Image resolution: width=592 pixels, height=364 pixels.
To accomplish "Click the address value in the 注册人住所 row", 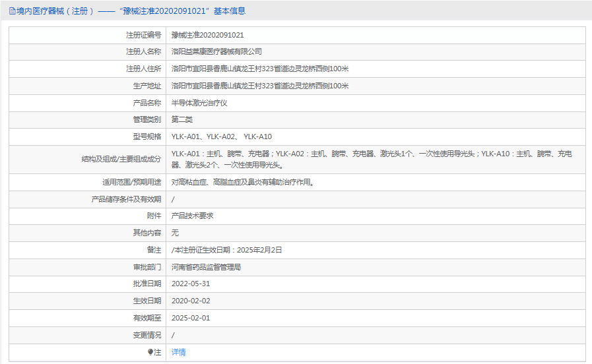I will 260,69.
